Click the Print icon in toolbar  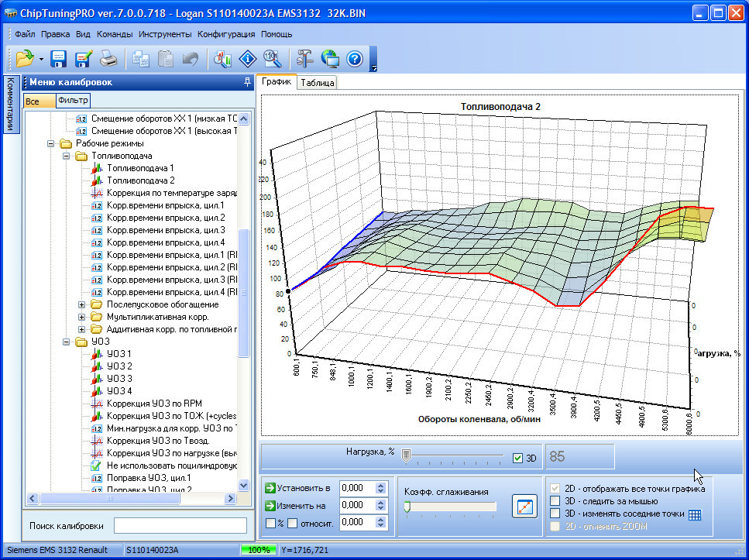(108, 58)
